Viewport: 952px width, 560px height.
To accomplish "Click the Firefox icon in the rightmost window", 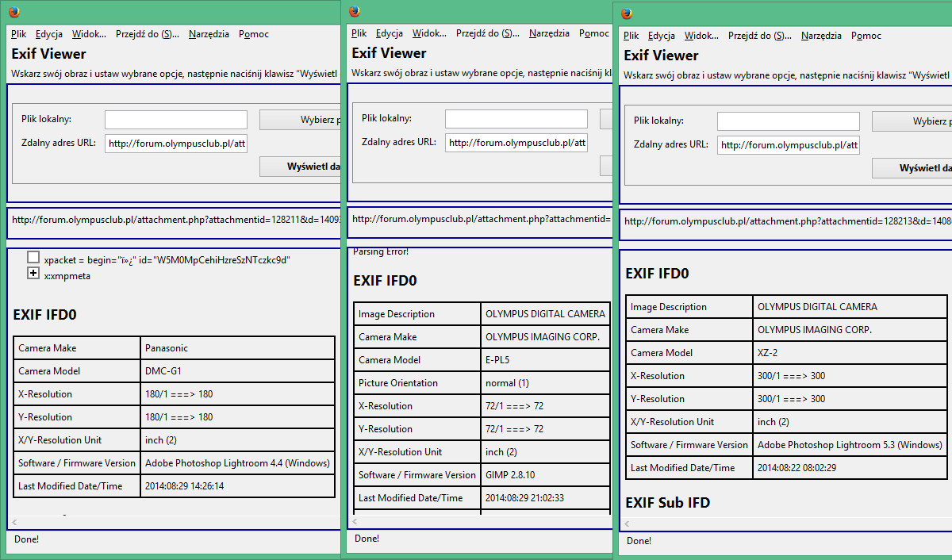I will point(627,13).
